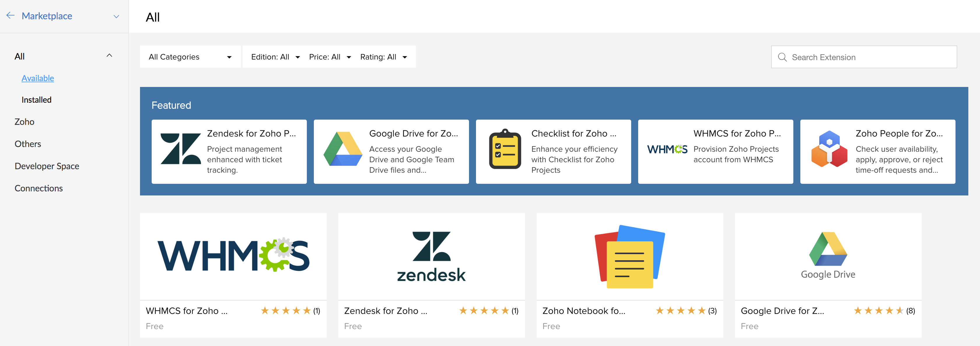Click the (3) review count on Zoho Notebook
Screen dimensions: 980x346
(712, 311)
